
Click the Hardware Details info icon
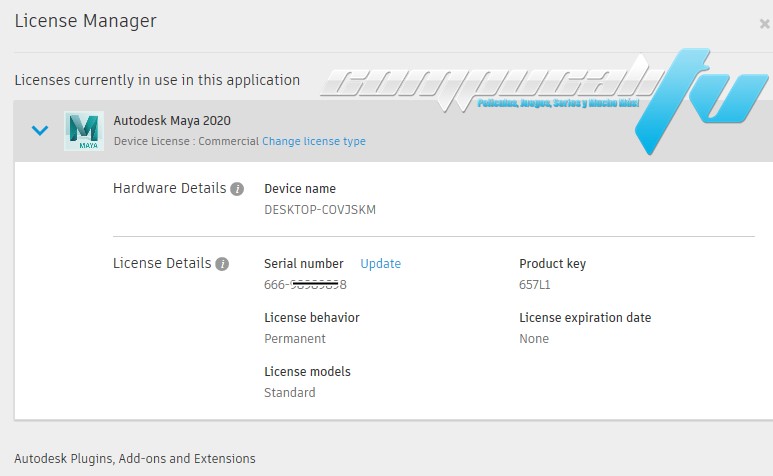[237, 188]
